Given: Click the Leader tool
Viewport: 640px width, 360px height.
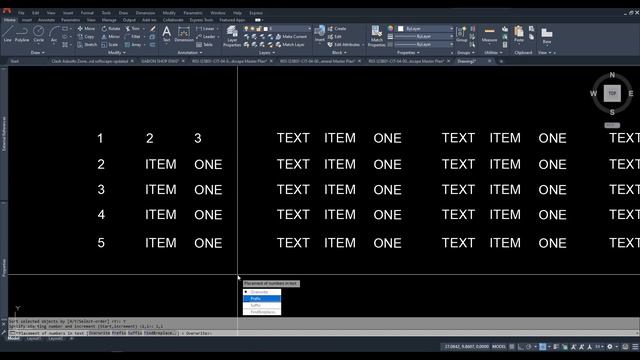Looking at the screenshot, I should tap(205, 37).
